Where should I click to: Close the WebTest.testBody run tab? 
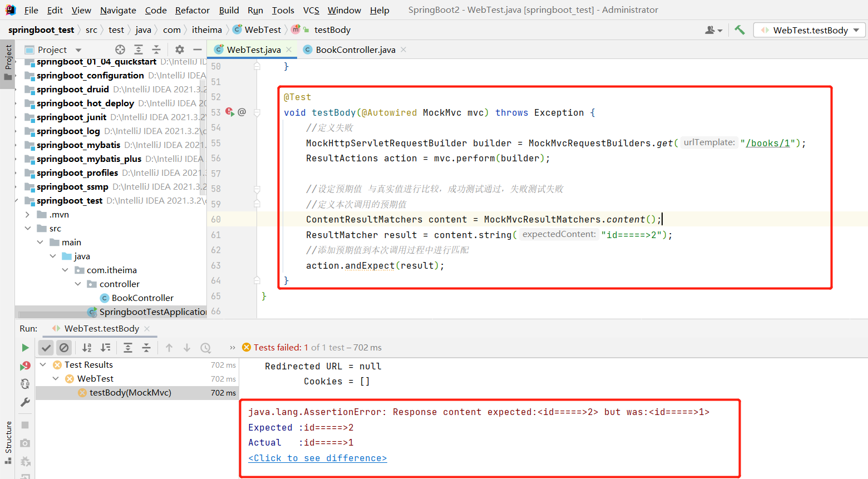[147, 329]
